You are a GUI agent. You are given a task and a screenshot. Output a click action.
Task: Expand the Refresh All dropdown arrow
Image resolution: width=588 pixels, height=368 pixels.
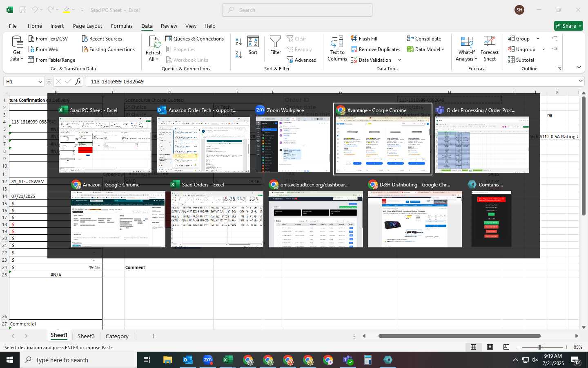[x=157, y=59]
